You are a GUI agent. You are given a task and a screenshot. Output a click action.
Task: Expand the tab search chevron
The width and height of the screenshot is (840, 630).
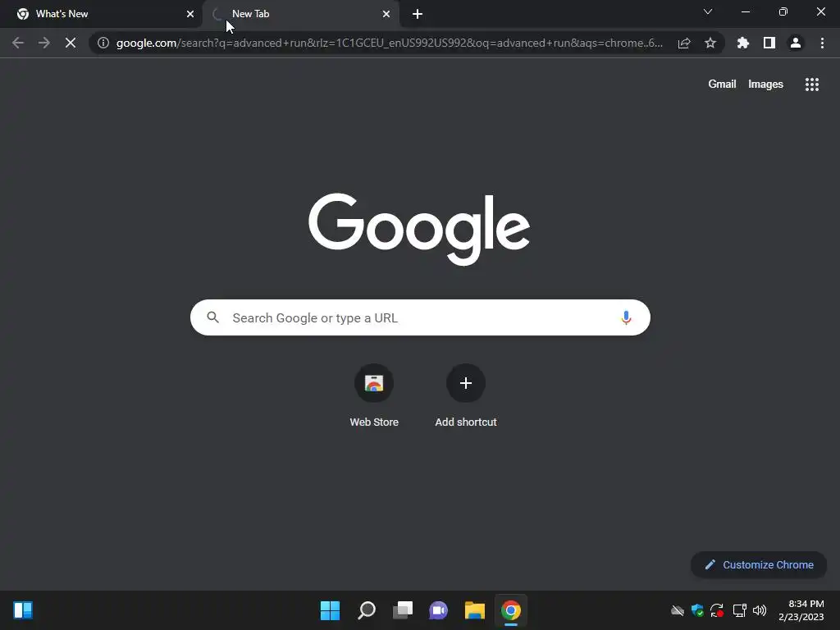[708, 11]
